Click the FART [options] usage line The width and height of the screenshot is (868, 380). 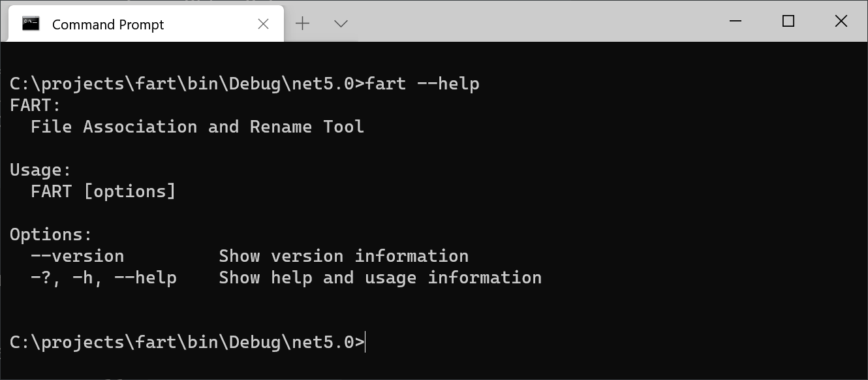[102, 191]
